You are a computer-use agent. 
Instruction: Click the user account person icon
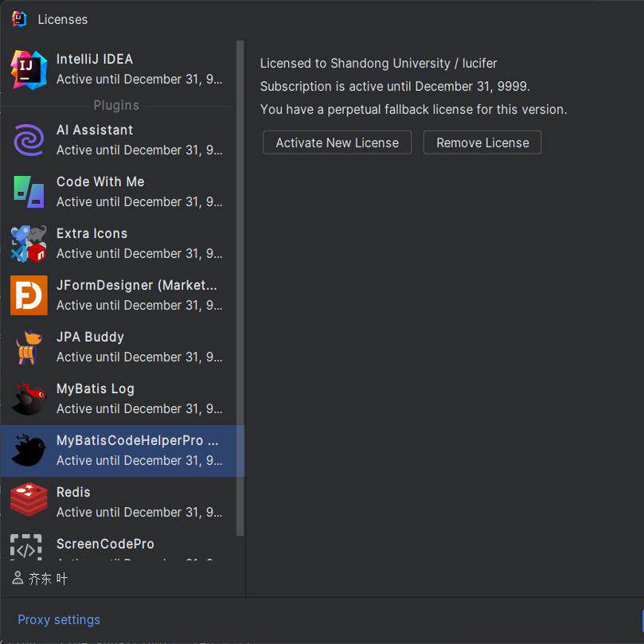(x=18, y=577)
